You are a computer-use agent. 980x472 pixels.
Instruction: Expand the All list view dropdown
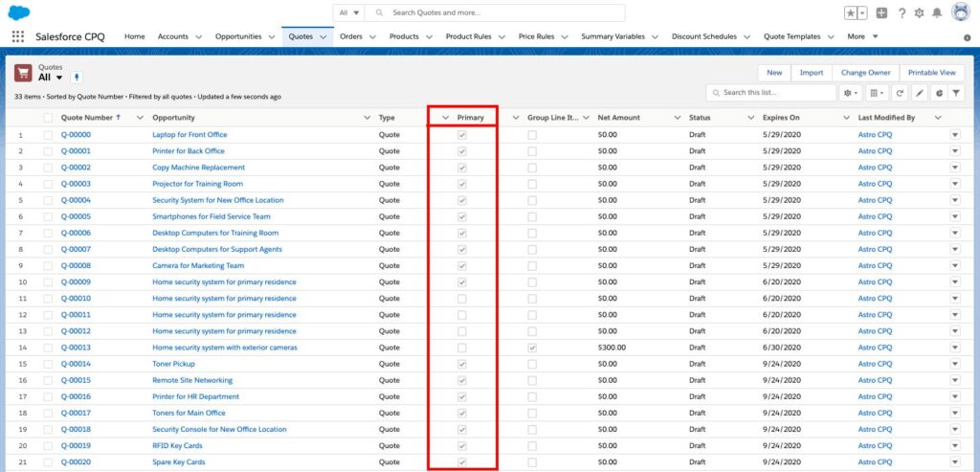58,78
